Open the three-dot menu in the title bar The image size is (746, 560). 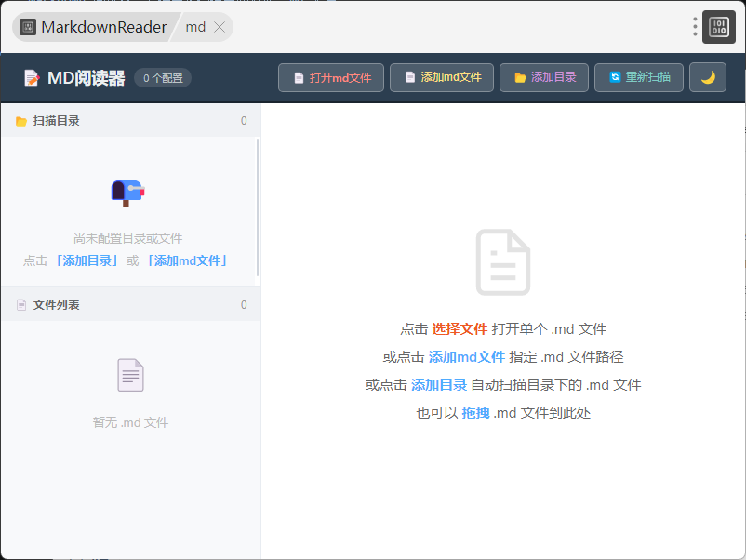(695, 27)
